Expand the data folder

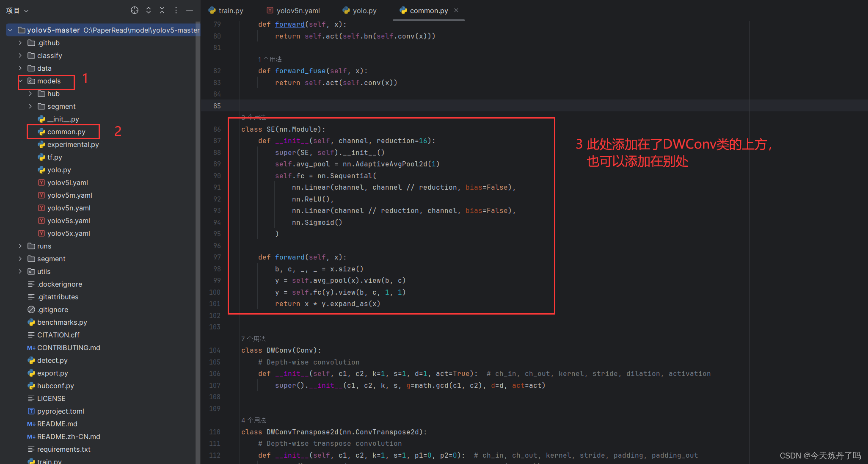click(20, 68)
